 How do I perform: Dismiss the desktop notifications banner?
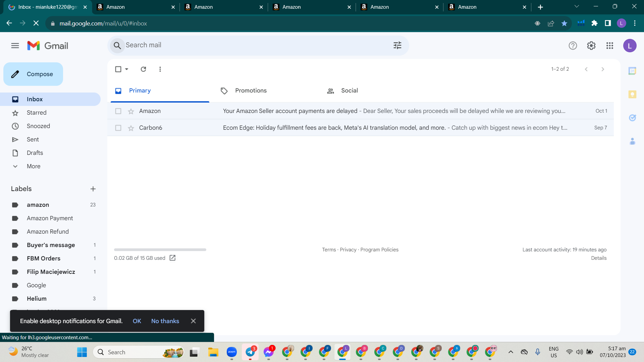[193, 321]
